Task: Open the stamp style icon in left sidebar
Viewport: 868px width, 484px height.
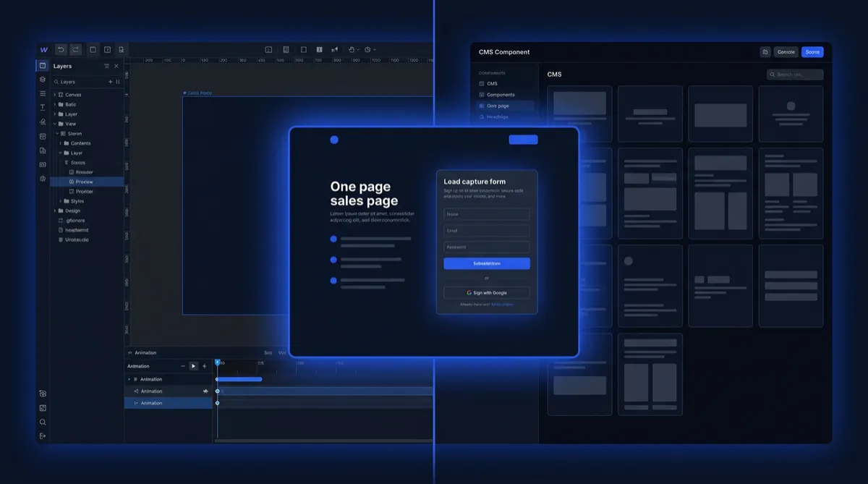Action: (x=43, y=122)
